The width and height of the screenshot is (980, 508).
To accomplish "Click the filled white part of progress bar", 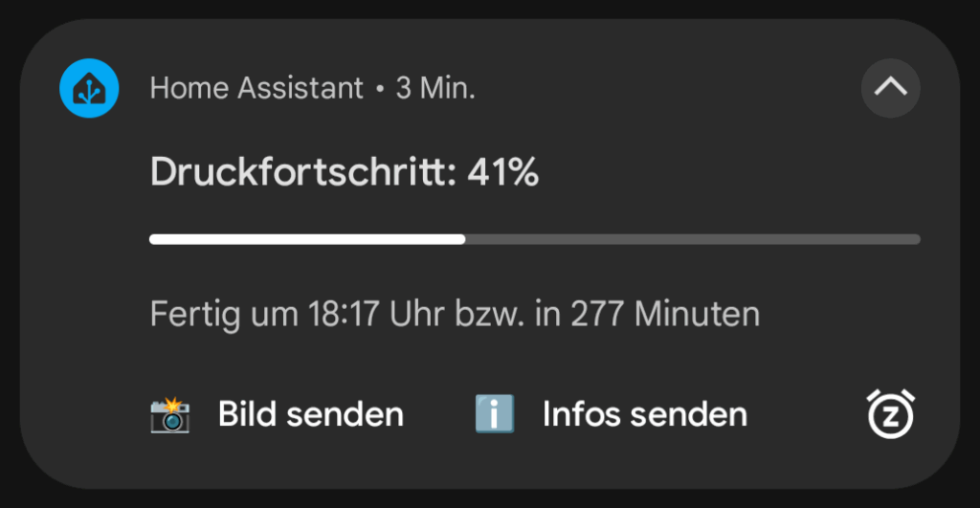I will click(x=307, y=239).
